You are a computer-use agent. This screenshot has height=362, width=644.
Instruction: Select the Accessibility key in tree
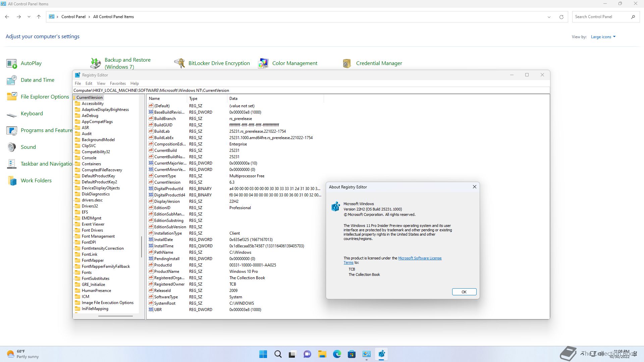pos(93,104)
